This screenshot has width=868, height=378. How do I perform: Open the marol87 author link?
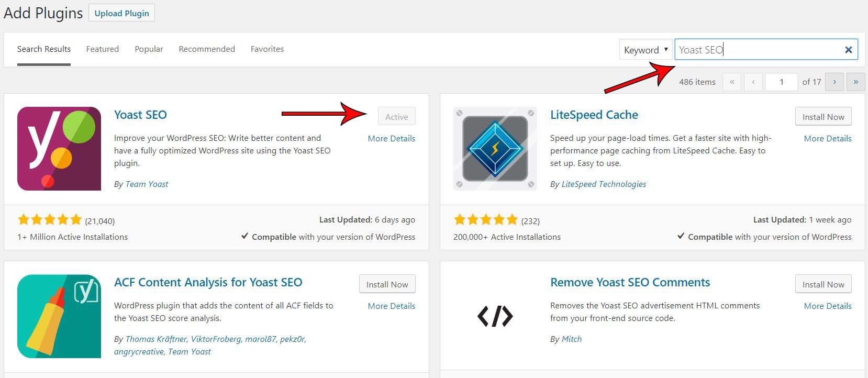tap(261, 339)
